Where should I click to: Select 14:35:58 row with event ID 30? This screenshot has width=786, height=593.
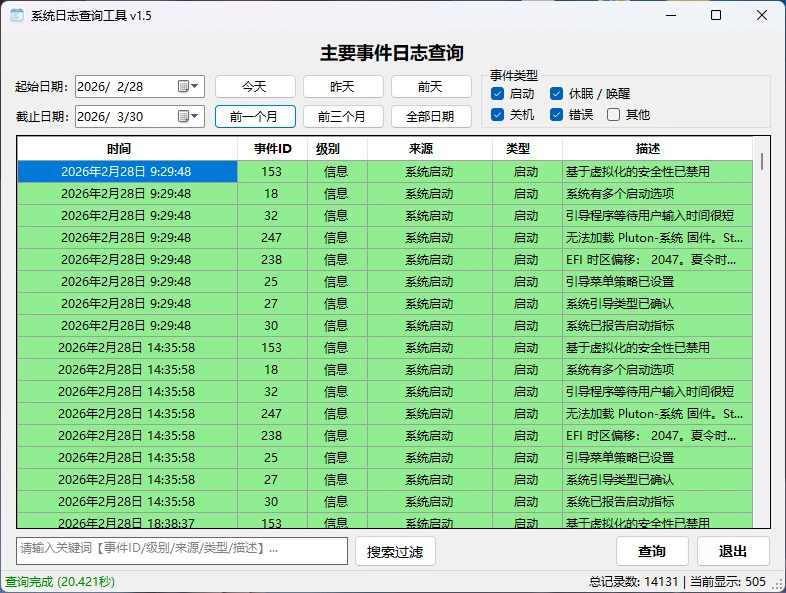tap(385, 502)
